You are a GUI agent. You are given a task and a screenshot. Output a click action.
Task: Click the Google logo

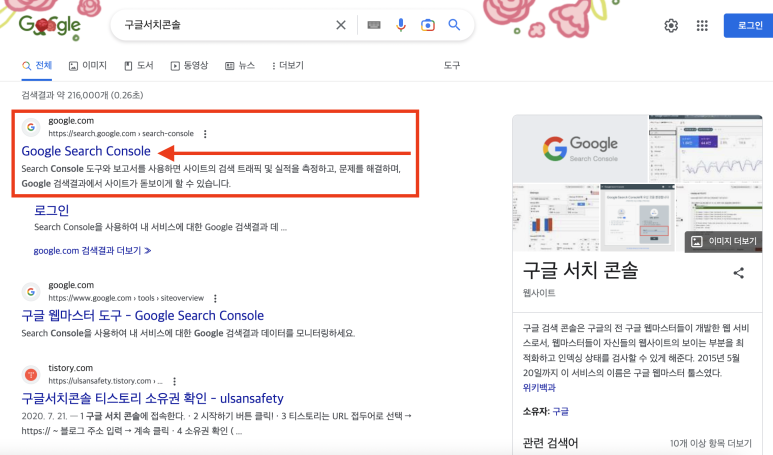(49, 26)
